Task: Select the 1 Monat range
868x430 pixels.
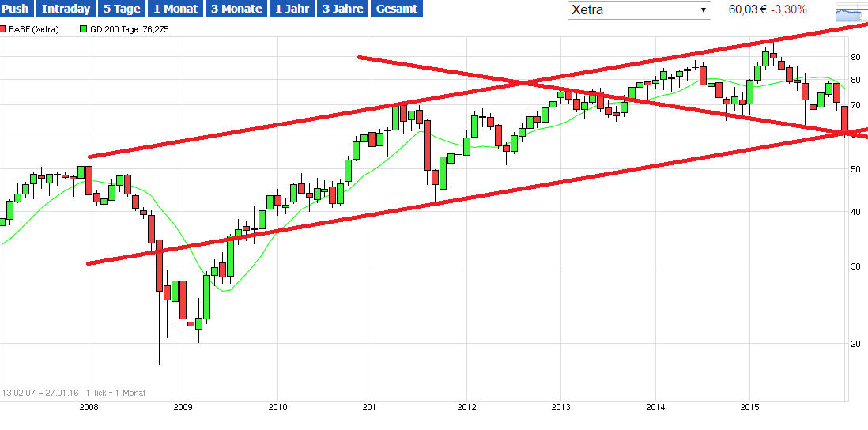Action: tap(175, 9)
